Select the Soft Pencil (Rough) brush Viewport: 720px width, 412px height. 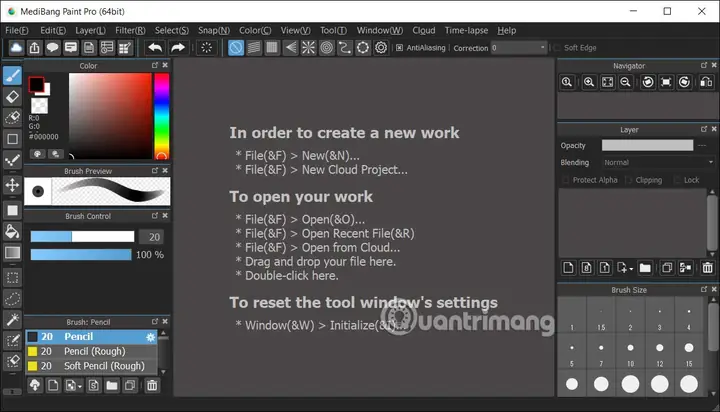click(91, 366)
